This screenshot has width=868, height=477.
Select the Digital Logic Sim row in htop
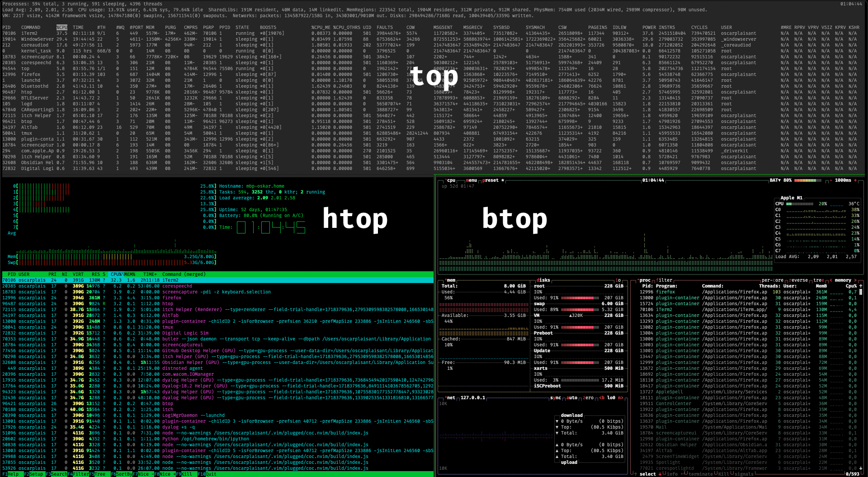tap(217, 333)
